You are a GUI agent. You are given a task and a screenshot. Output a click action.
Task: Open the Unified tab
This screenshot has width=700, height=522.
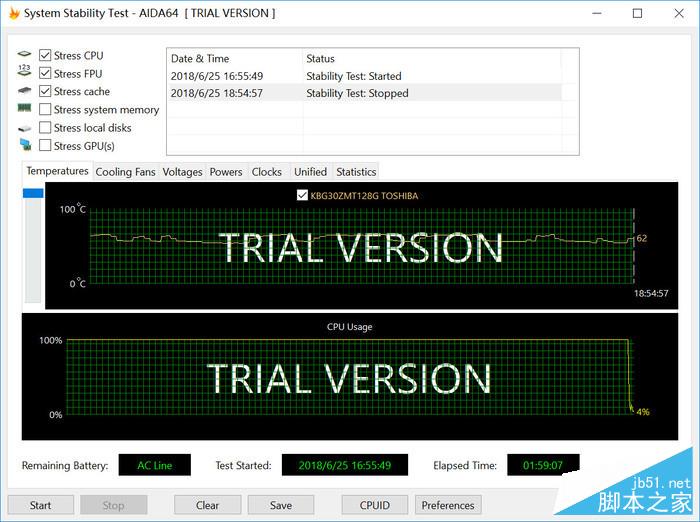click(310, 172)
